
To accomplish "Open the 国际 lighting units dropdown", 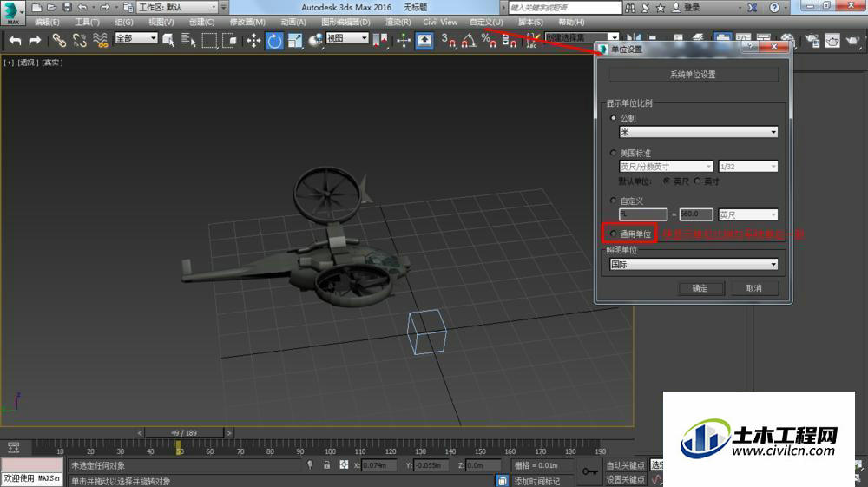I will (x=694, y=265).
